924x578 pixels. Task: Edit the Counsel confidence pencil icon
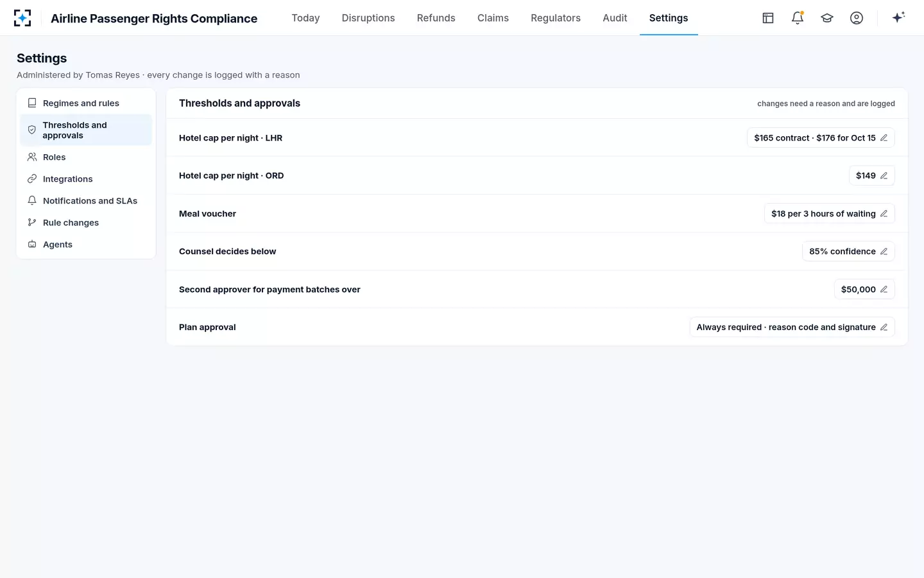tap(884, 252)
